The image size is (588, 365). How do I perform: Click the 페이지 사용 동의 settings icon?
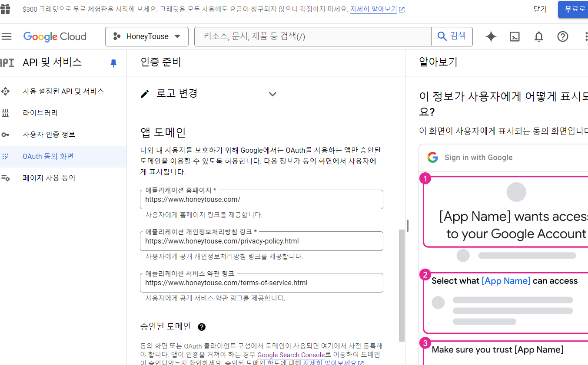[x=5, y=178]
